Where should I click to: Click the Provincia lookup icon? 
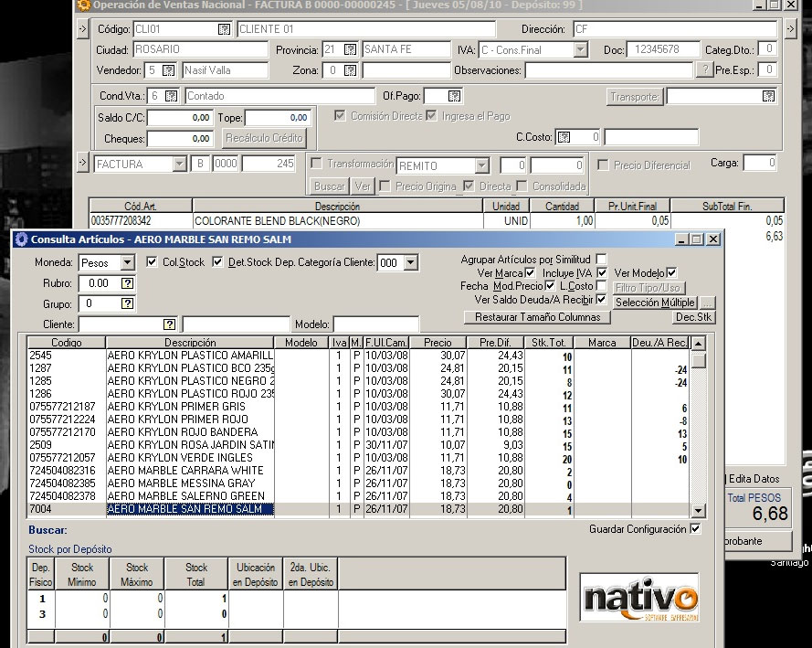click(x=350, y=49)
